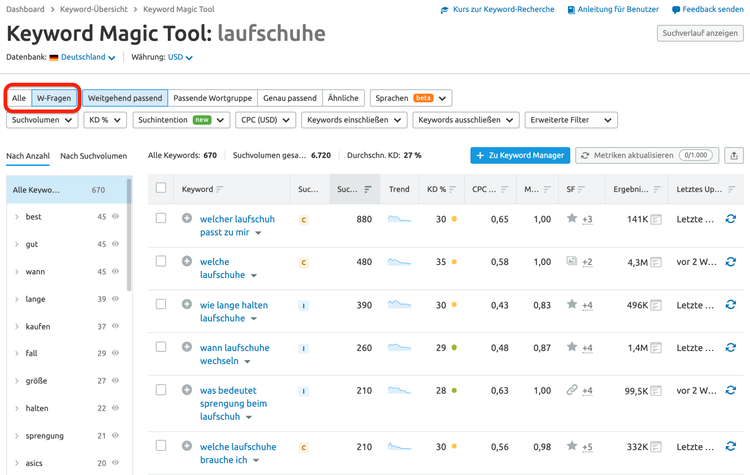
Task: Open the KD % filter dropdown
Action: (105, 120)
